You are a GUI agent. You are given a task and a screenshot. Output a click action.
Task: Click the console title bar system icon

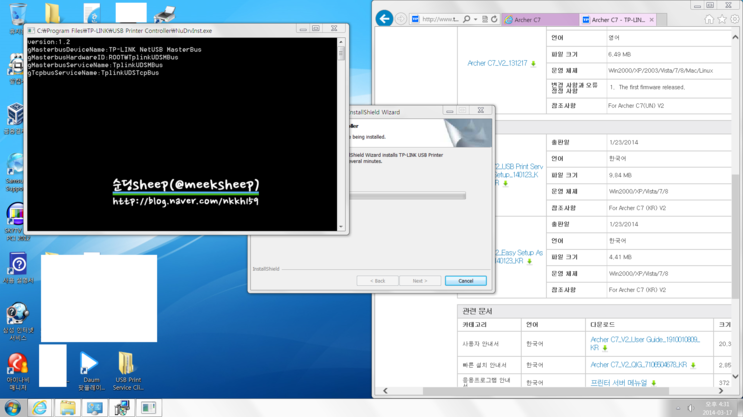[31, 30]
